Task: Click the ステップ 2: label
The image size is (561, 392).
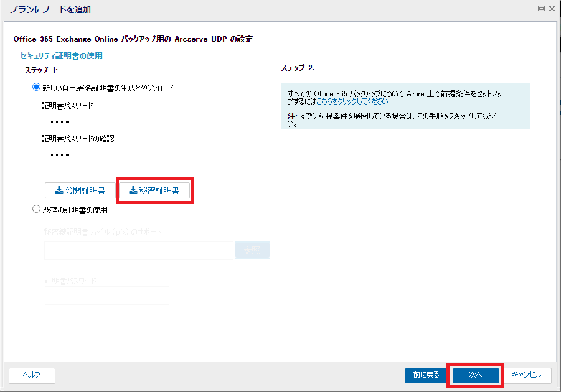Action: [298, 68]
